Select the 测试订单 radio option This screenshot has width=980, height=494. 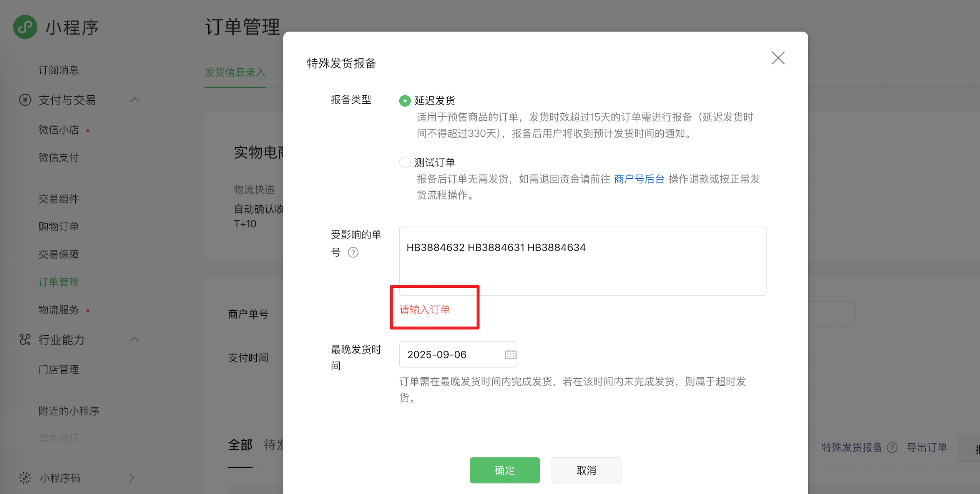(x=405, y=162)
